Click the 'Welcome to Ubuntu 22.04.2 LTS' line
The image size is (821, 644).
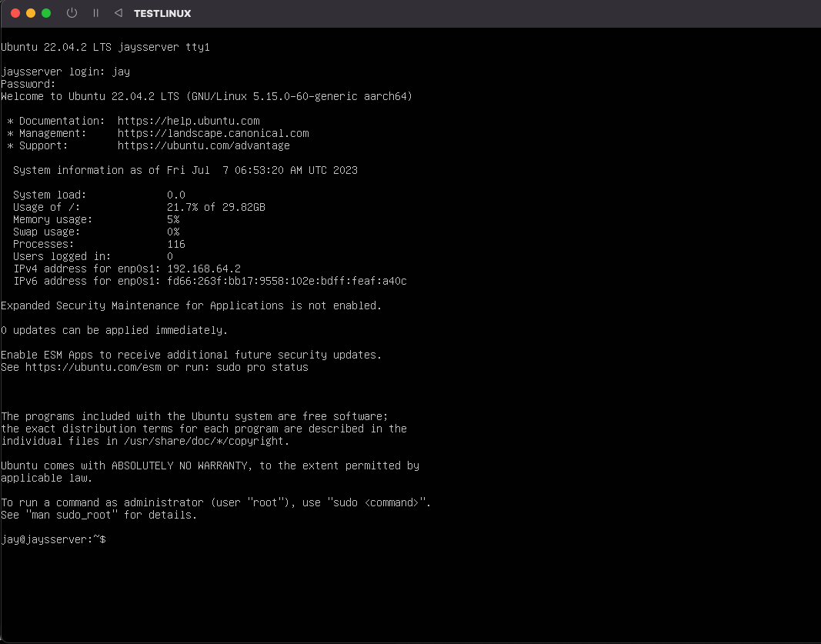point(206,96)
